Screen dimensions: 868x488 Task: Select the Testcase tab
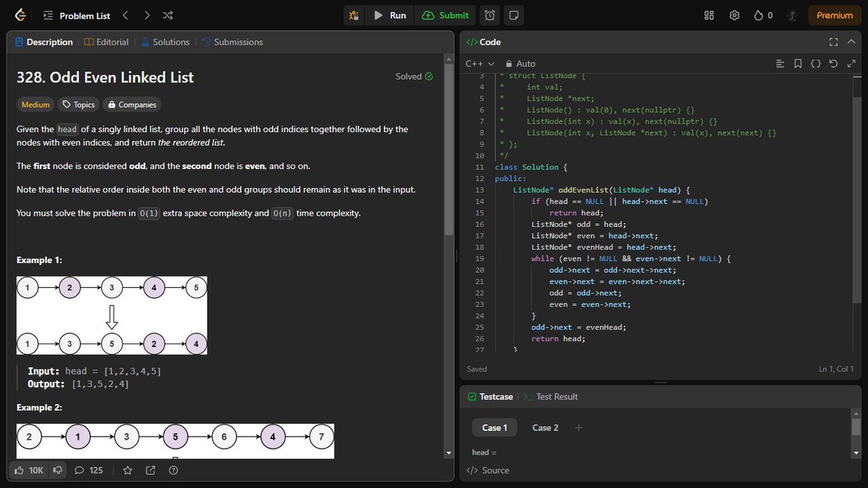click(490, 396)
